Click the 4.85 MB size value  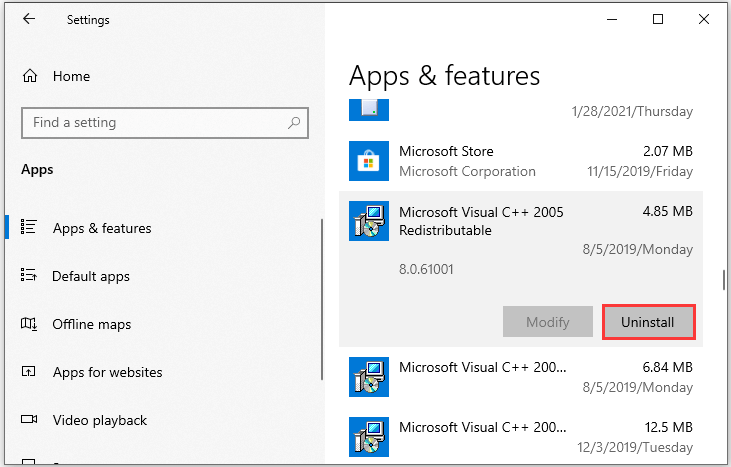(x=668, y=211)
